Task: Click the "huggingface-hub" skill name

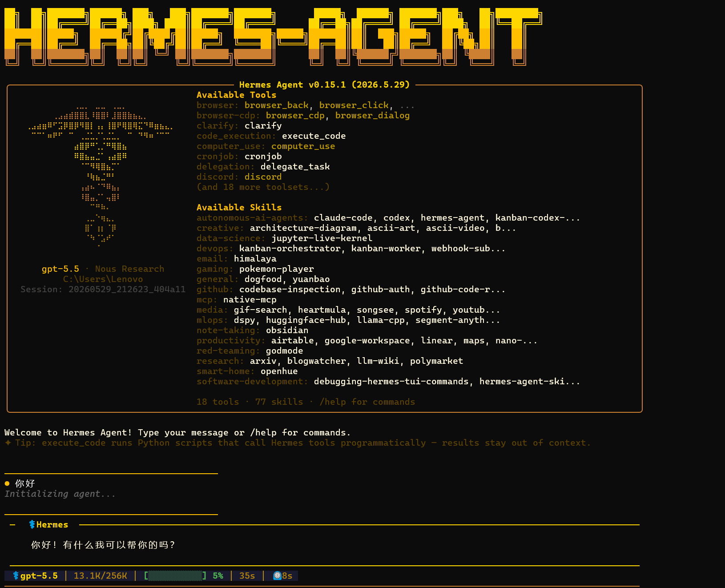Action: click(306, 320)
